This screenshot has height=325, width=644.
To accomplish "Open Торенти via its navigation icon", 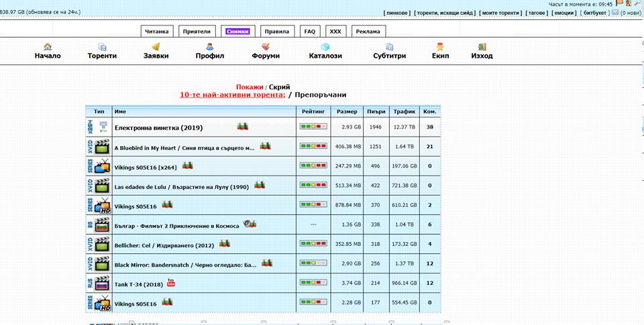I will pos(102,47).
